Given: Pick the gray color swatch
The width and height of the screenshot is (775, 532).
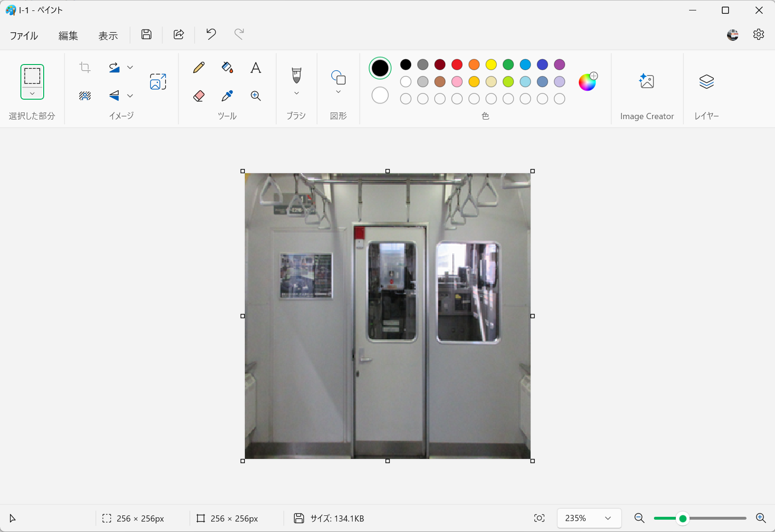Looking at the screenshot, I should [423, 65].
